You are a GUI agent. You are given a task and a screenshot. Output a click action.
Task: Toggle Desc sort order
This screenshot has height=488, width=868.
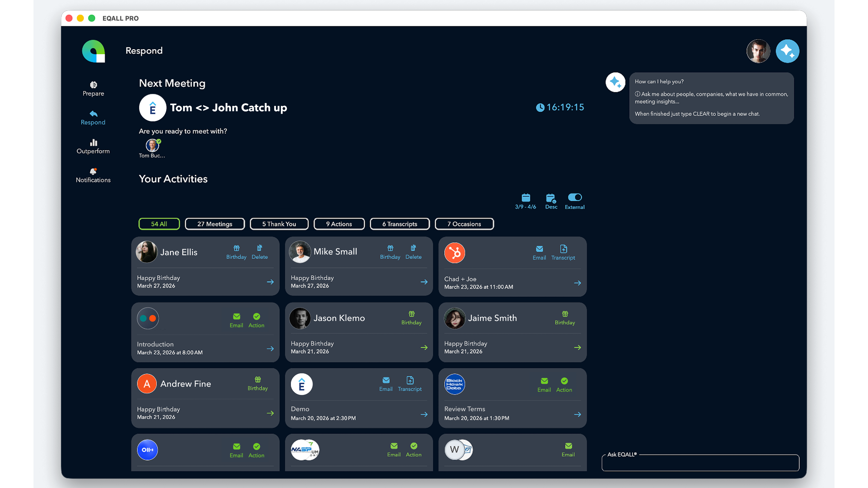click(551, 201)
